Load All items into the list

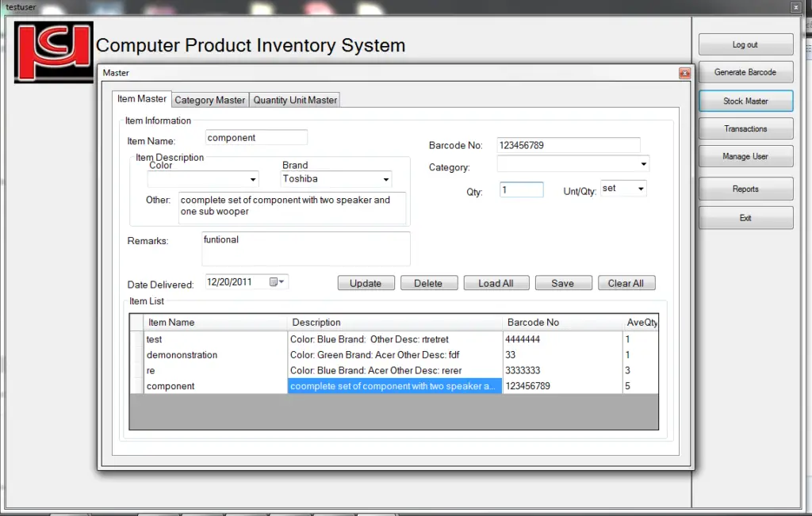click(496, 282)
